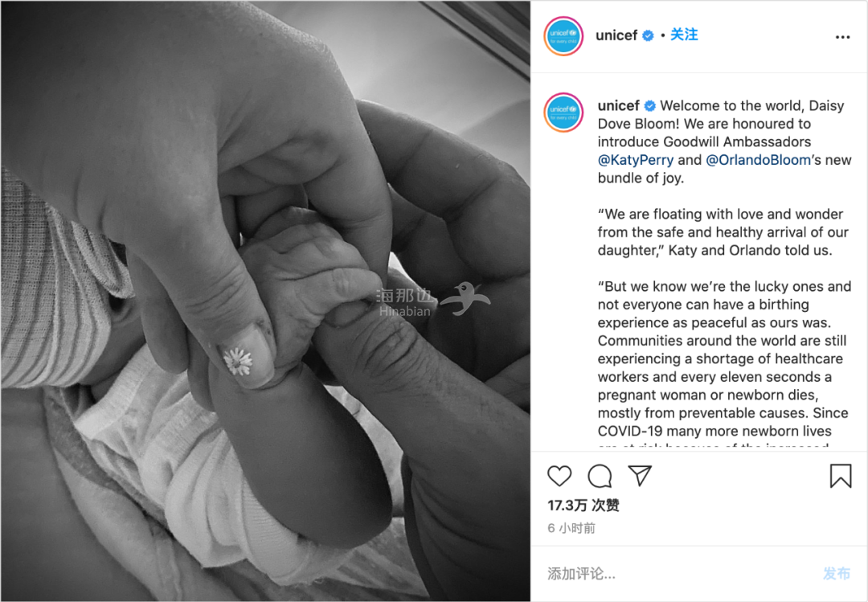Click the unicef avatar beside the caption
This screenshot has height=602, width=868.
[563, 113]
